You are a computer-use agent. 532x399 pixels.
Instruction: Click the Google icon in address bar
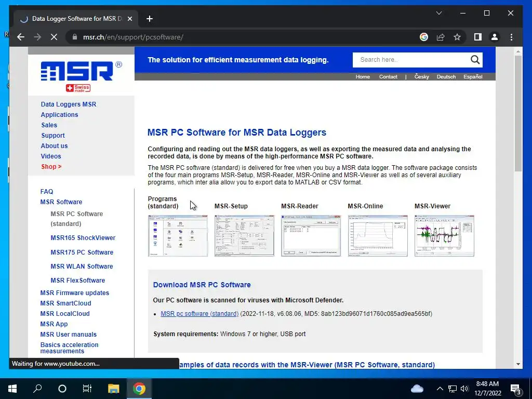point(424,37)
